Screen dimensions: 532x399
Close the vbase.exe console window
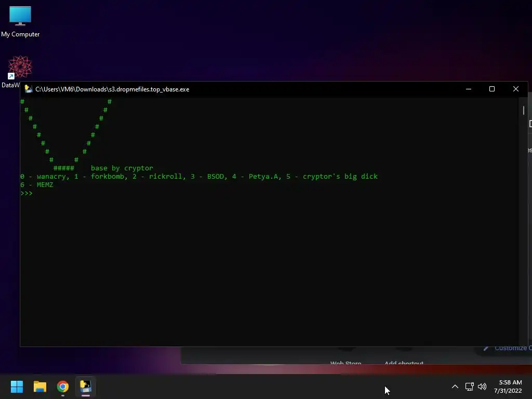pos(516,89)
